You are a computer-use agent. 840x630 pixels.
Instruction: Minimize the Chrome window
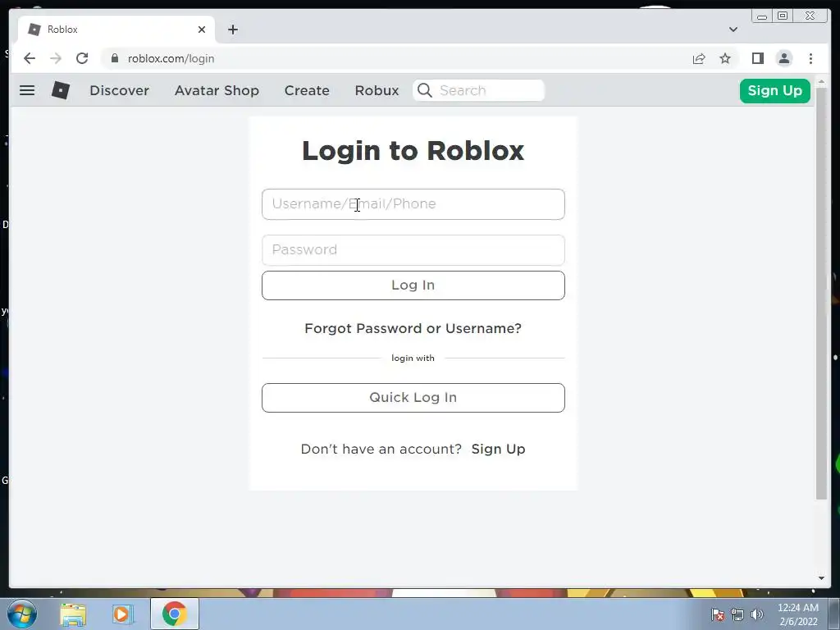point(762,16)
